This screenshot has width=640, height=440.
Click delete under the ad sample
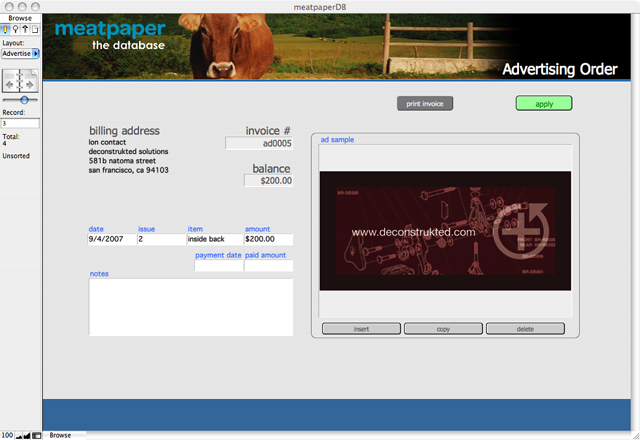click(x=525, y=328)
